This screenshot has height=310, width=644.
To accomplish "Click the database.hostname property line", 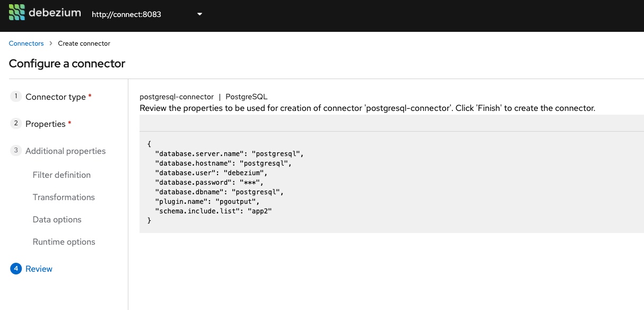I will (x=223, y=163).
